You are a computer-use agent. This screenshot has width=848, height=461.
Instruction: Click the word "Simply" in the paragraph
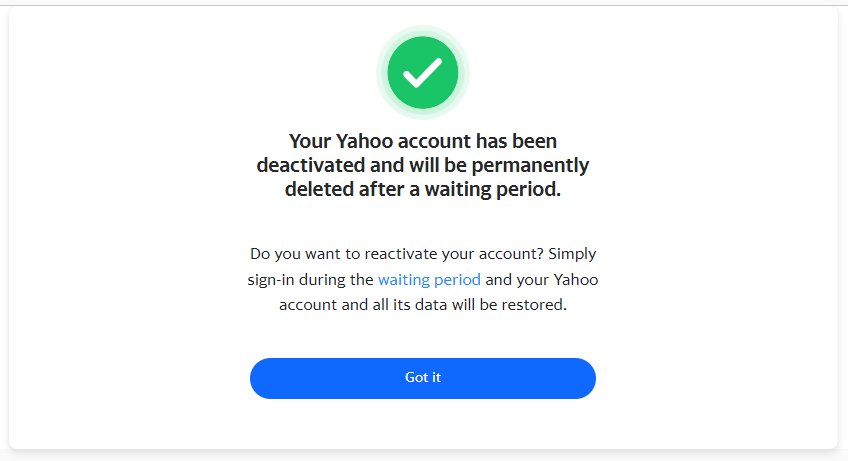click(x=572, y=254)
